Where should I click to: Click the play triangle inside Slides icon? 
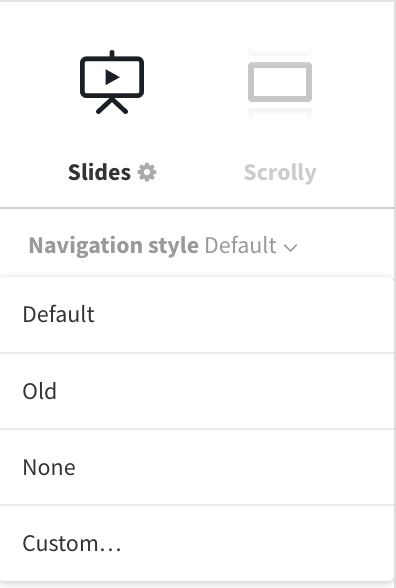[x=112, y=77]
